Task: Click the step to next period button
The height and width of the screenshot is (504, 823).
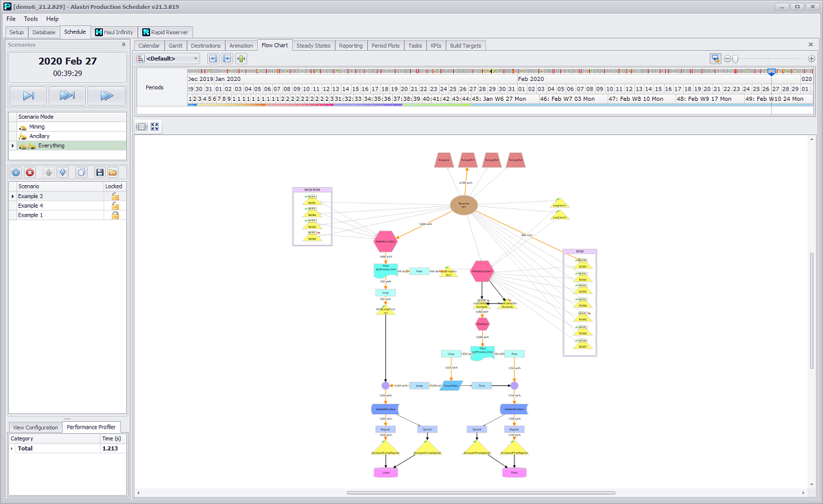Action: [28, 96]
